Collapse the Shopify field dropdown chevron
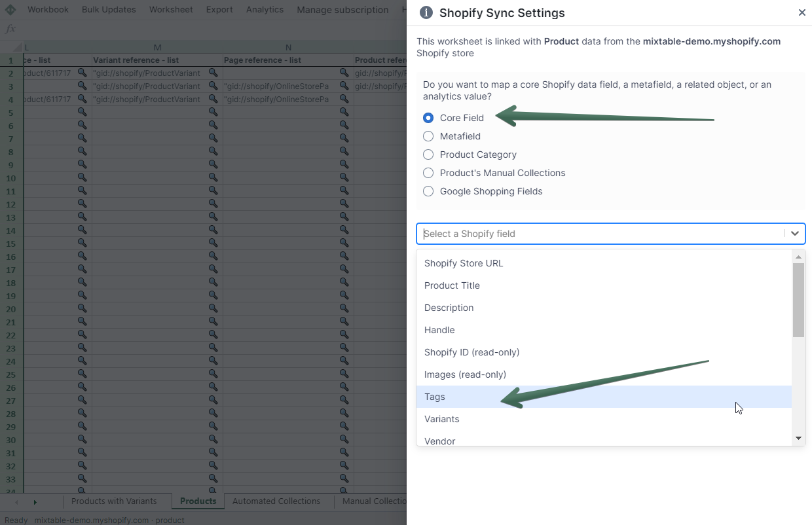812x525 pixels. (795, 234)
